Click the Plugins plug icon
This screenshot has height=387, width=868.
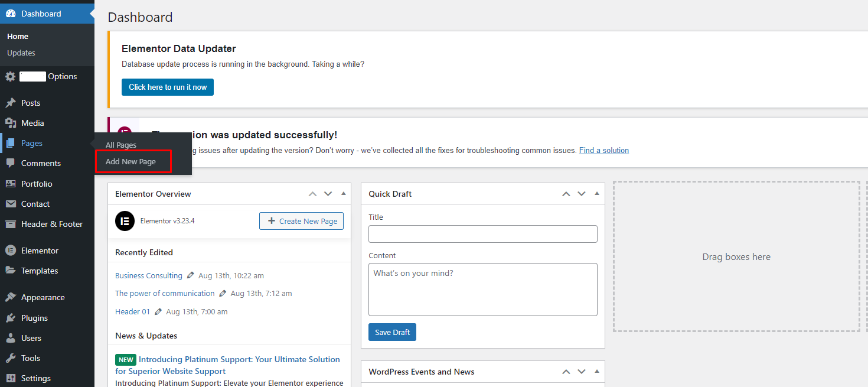click(x=11, y=318)
